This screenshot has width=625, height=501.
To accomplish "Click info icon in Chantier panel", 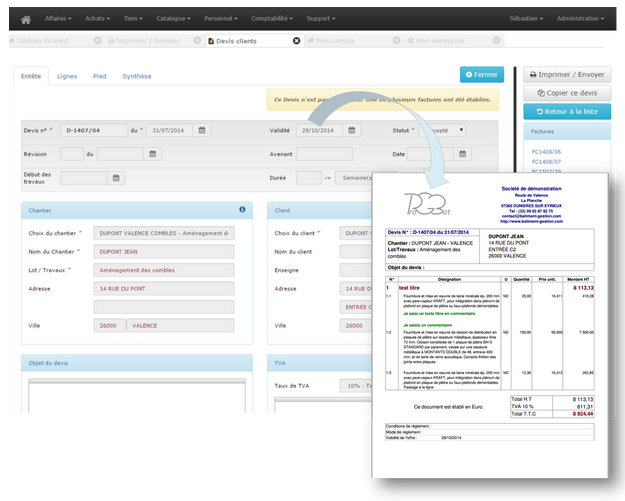I will point(242,210).
